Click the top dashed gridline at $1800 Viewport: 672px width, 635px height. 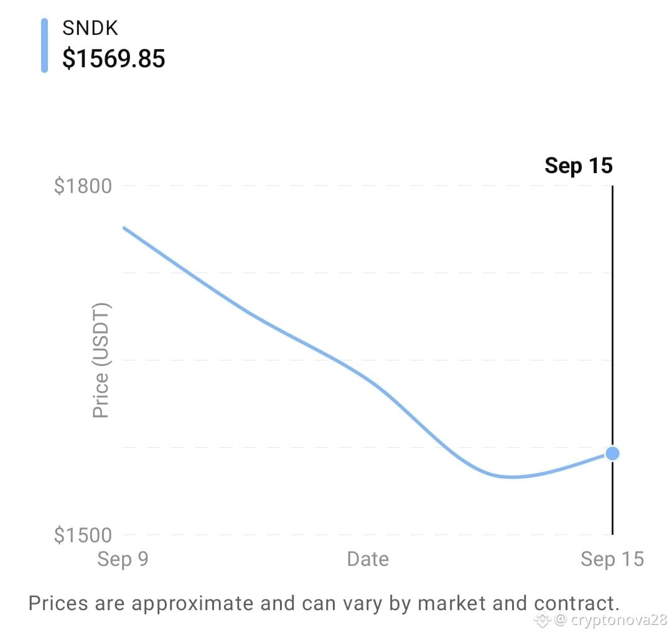pyautogui.click(x=367, y=186)
